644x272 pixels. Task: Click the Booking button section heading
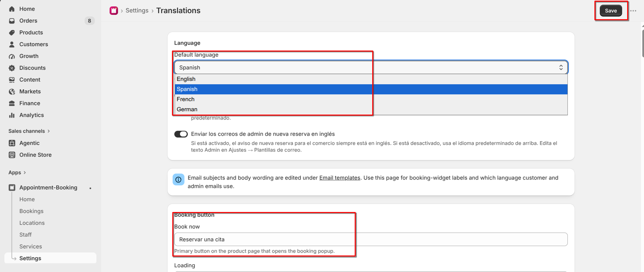pyautogui.click(x=194, y=215)
